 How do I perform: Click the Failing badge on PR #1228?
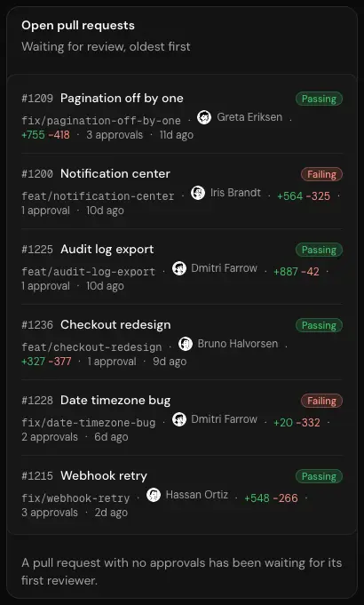coord(321,401)
